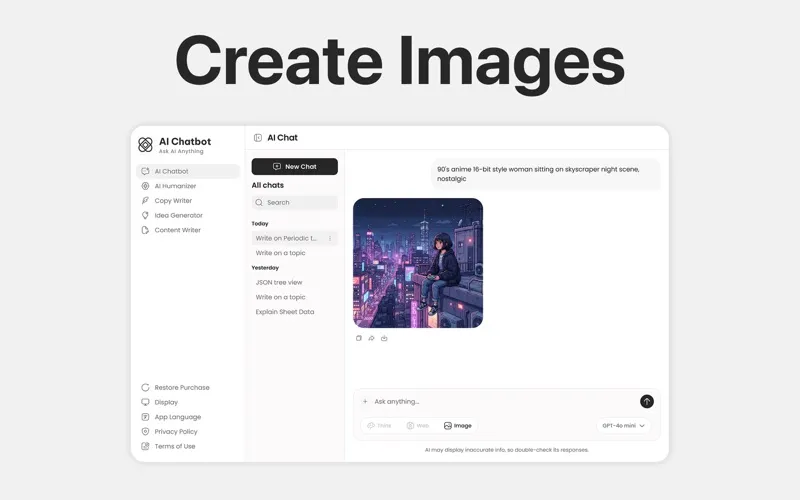The image size is (800, 500).
Task: Click the Terms of Use icon
Action: [x=145, y=446]
